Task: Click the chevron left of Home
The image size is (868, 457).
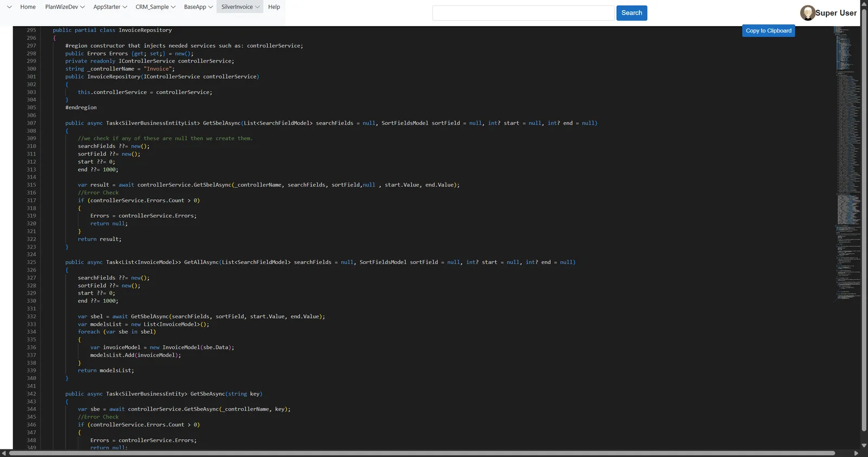Action: (9, 7)
